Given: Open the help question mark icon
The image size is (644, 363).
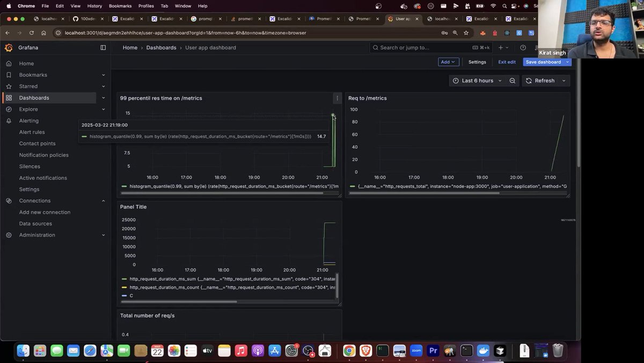Looking at the screenshot, I should 523,48.
